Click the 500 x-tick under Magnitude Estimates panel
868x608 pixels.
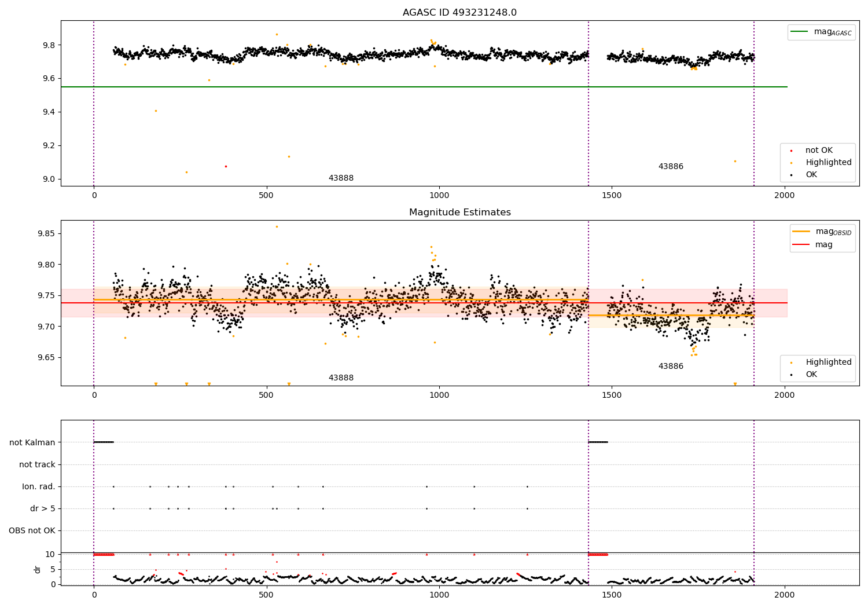point(266,395)
